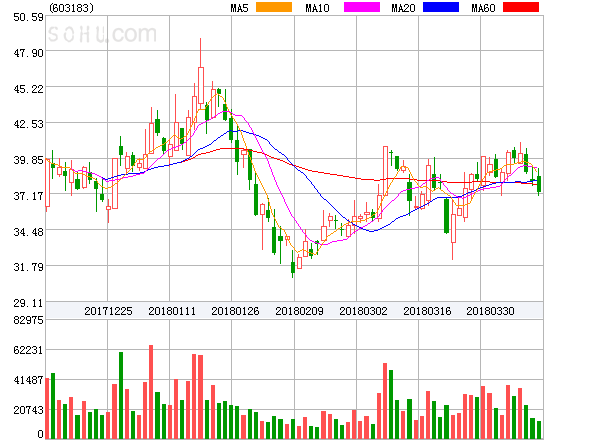
Task: Click the 20180126 date label
Action: (x=235, y=311)
